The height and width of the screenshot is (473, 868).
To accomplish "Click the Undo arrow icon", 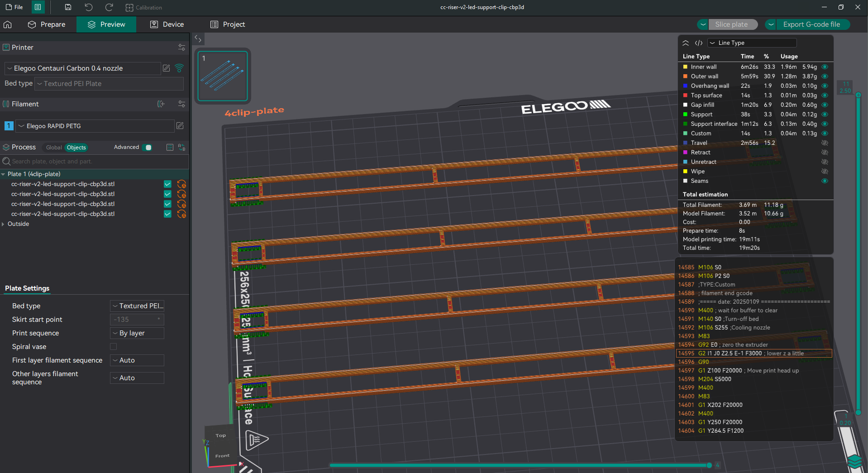I will pyautogui.click(x=89, y=7).
